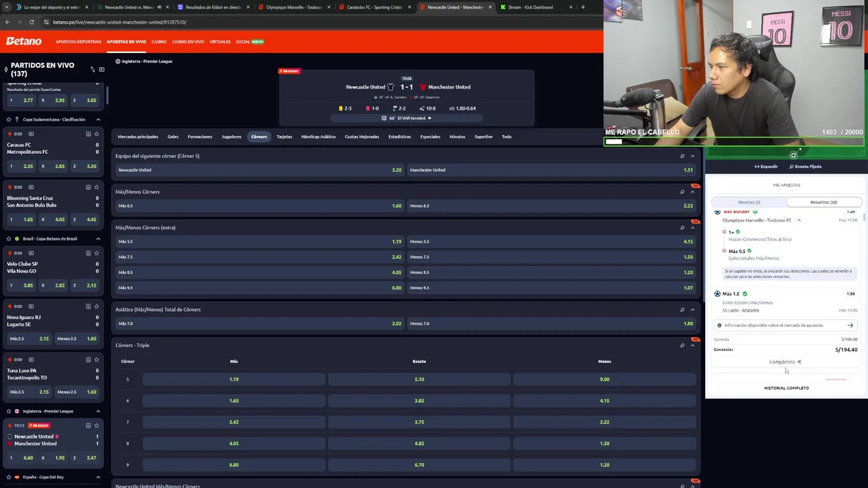Select the Todo markets tab

tap(507, 137)
